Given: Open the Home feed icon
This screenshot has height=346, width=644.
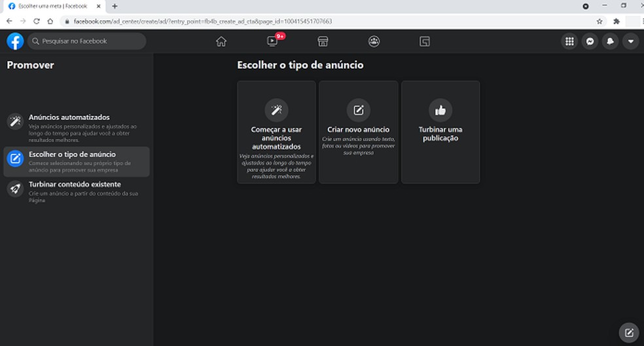Looking at the screenshot, I should [x=221, y=41].
